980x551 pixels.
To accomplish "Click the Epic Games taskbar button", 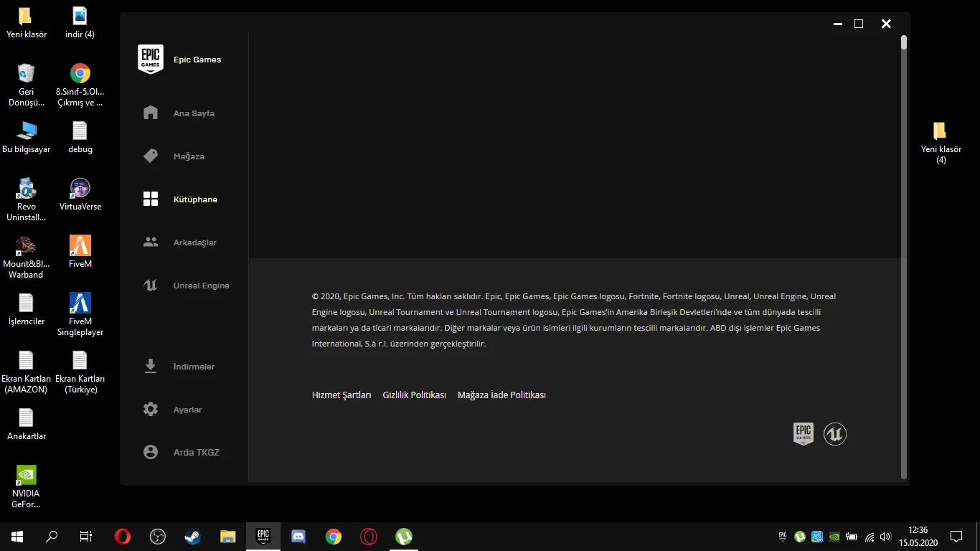I will [x=263, y=537].
